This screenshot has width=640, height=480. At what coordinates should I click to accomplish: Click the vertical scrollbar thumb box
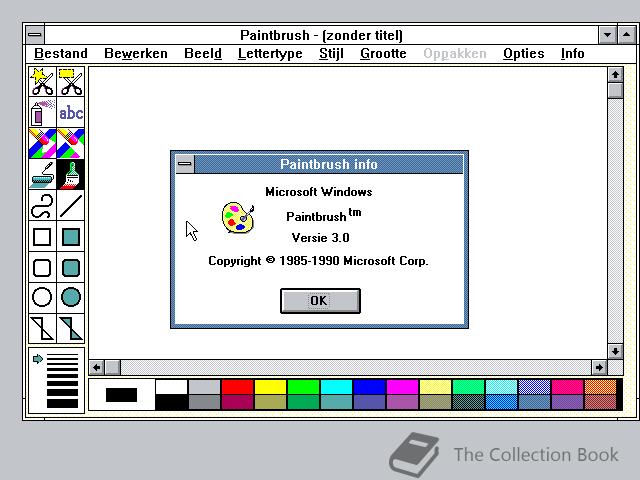click(615, 90)
